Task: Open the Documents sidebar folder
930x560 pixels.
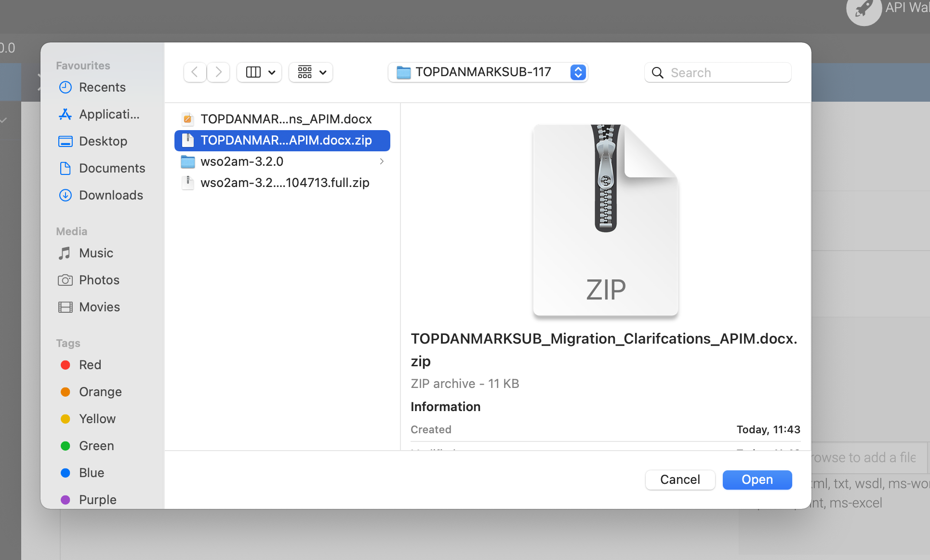Action: click(x=102, y=168)
